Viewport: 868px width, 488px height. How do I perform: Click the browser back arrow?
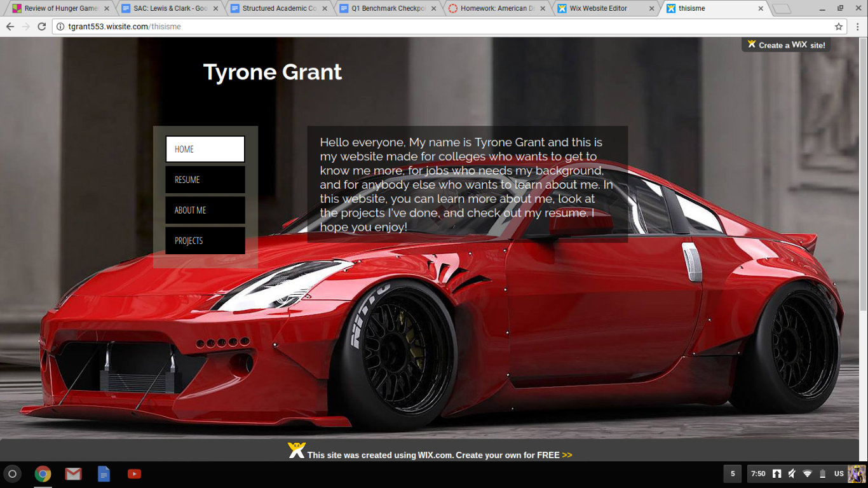(x=10, y=27)
